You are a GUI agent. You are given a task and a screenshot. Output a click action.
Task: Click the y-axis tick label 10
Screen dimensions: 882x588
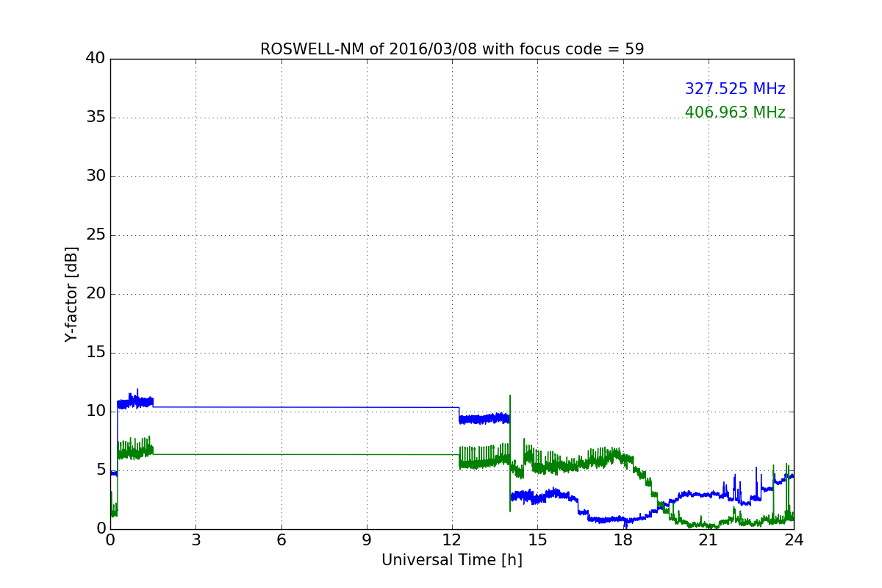coord(96,412)
